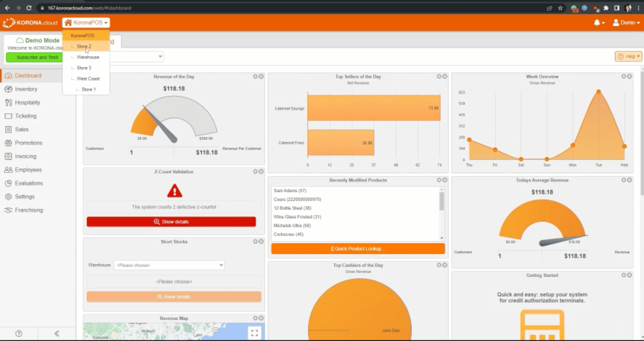Image resolution: width=644 pixels, height=341 pixels.
Task: Reload the page in the browser
Action: click(29, 8)
